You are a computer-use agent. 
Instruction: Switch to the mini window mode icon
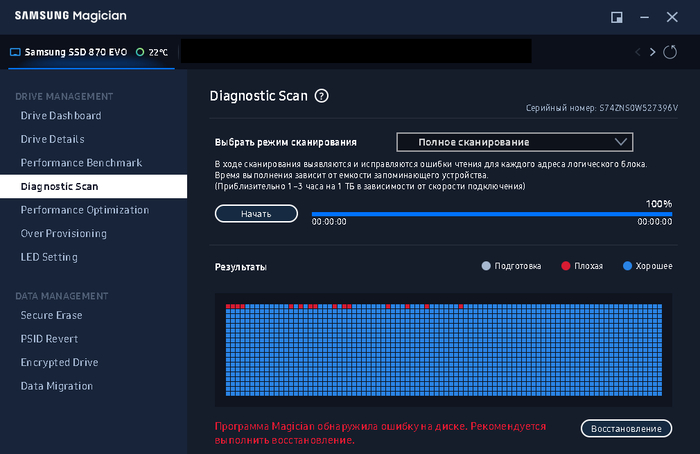[x=617, y=18]
